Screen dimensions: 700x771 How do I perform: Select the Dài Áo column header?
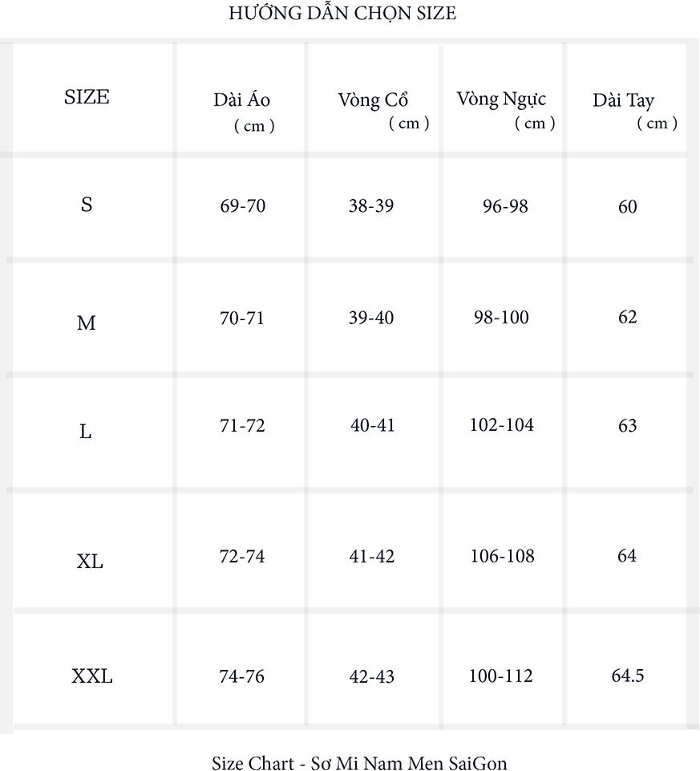point(242,100)
